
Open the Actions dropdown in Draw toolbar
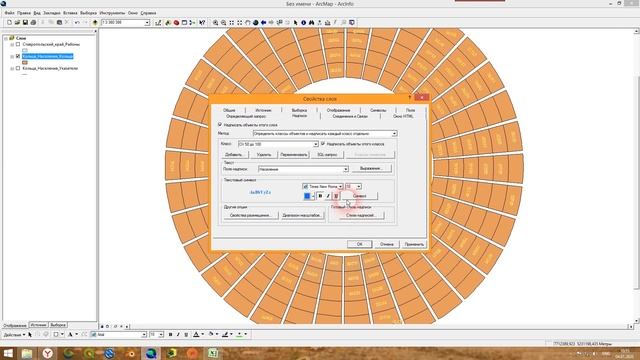click(14, 335)
